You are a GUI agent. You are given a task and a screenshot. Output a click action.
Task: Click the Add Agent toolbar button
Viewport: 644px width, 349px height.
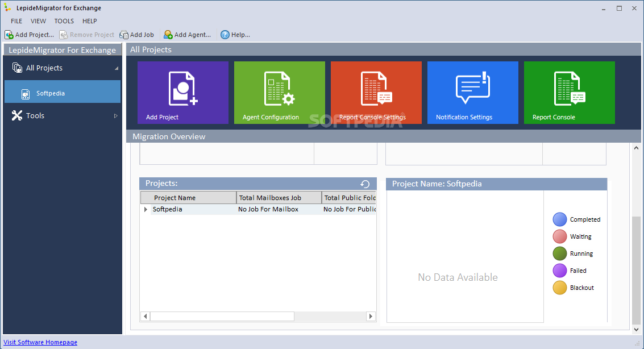(187, 35)
